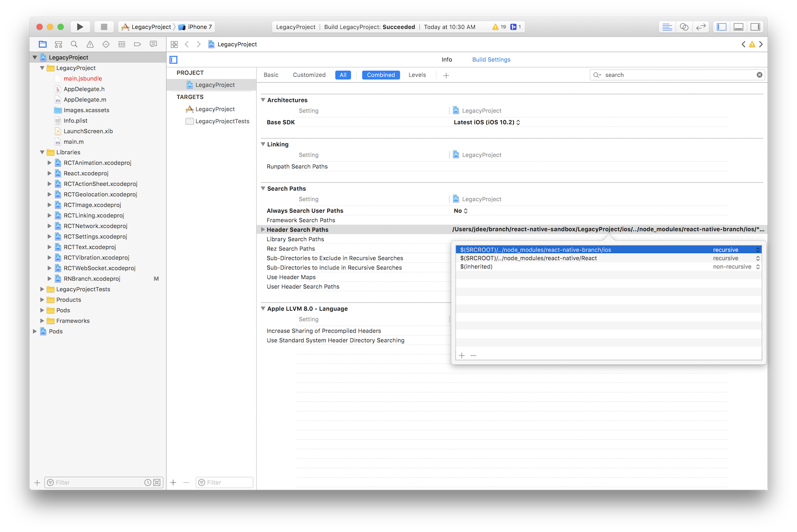Select the Levels view option
The height and width of the screenshot is (532, 797).
[x=417, y=75]
